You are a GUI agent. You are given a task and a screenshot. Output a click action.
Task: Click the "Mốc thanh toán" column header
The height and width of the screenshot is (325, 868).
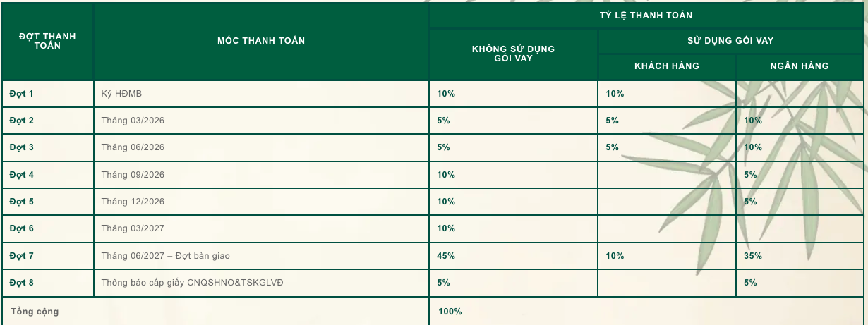(261, 41)
